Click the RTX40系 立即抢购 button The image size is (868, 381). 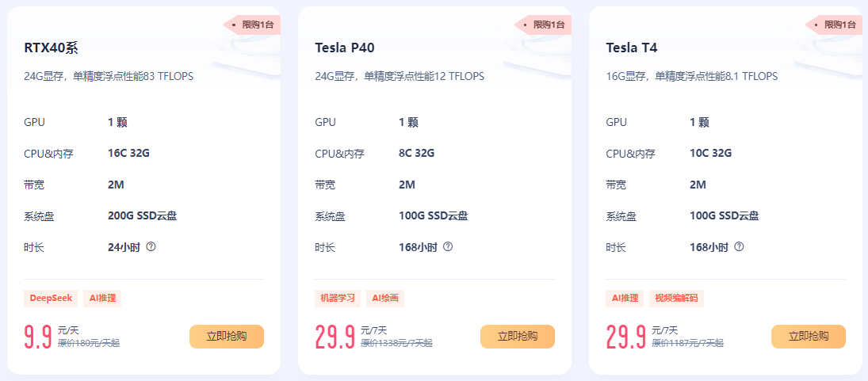(x=227, y=337)
